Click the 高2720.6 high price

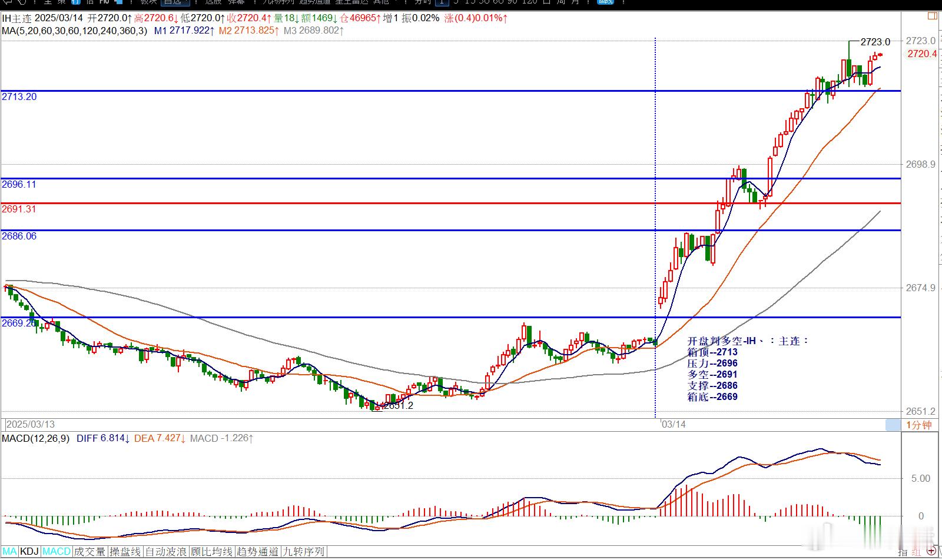(155, 18)
